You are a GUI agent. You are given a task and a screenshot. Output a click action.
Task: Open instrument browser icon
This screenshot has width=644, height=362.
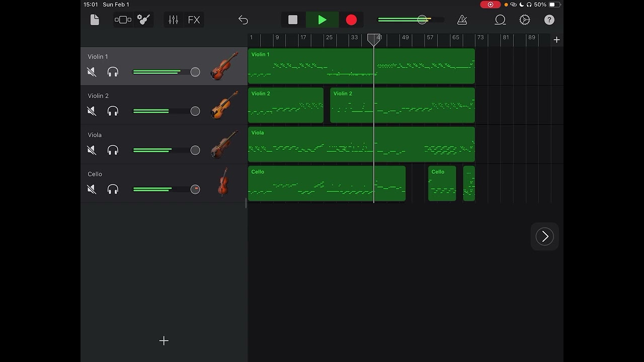tap(144, 20)
